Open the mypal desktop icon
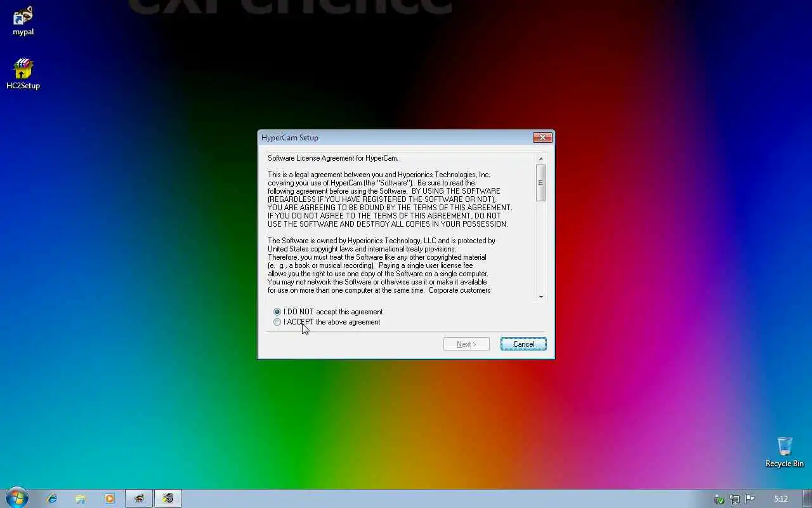 [23, 21]
